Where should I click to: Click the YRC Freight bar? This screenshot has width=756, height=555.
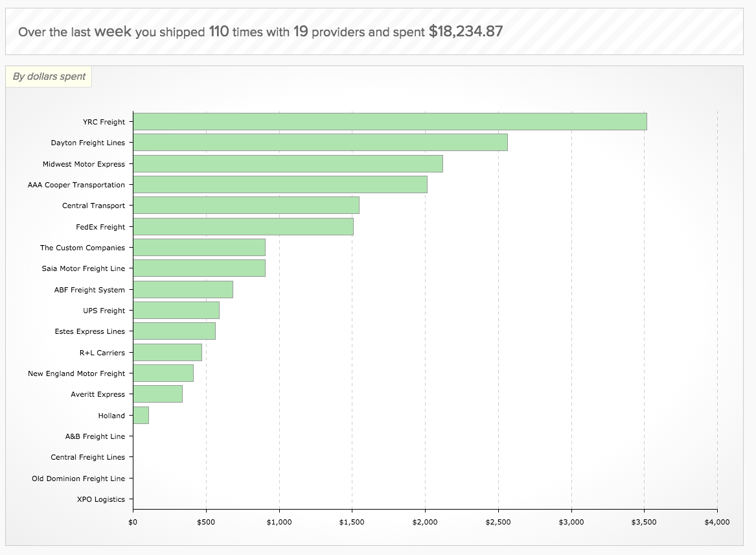pos(390,122)
